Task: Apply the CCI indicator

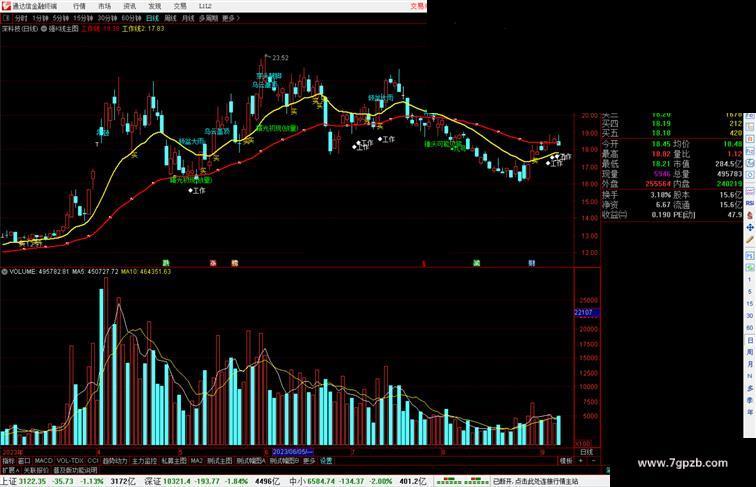Action: [x=93, y=461]
